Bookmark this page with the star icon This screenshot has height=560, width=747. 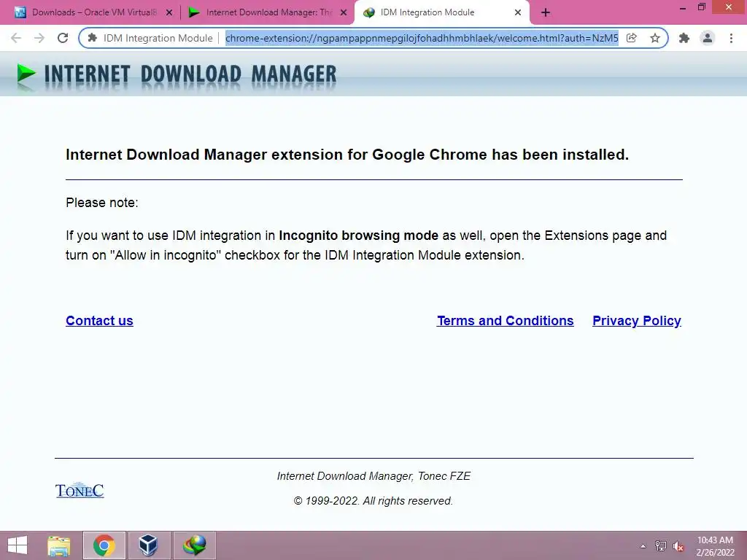point(655,38)
